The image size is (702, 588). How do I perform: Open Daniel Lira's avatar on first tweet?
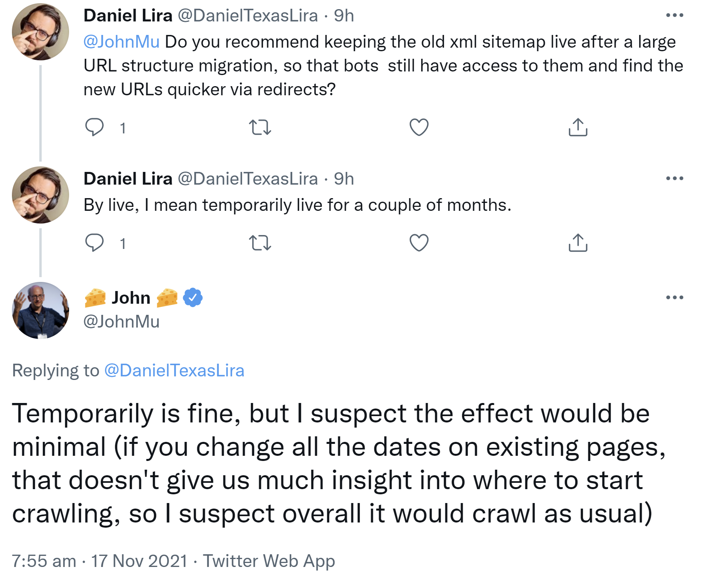pyautogui.click(x=40, y=32)
